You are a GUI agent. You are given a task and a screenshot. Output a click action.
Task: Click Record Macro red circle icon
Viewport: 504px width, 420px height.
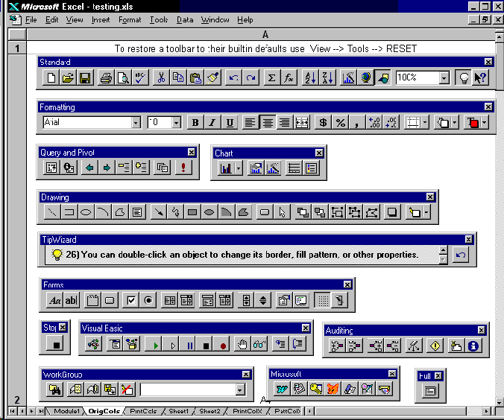pyautogui.click(x=223, y=346)
